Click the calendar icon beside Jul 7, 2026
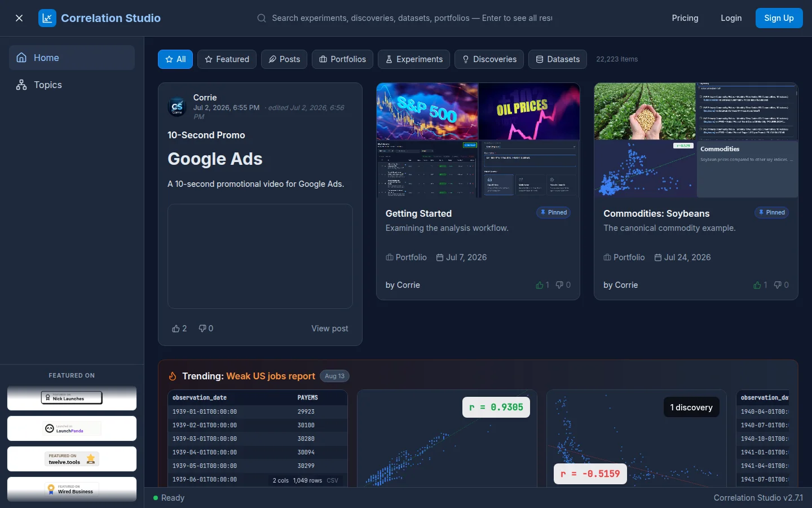The width and height of the screenshot is (812, 508). tap(440, 257)
